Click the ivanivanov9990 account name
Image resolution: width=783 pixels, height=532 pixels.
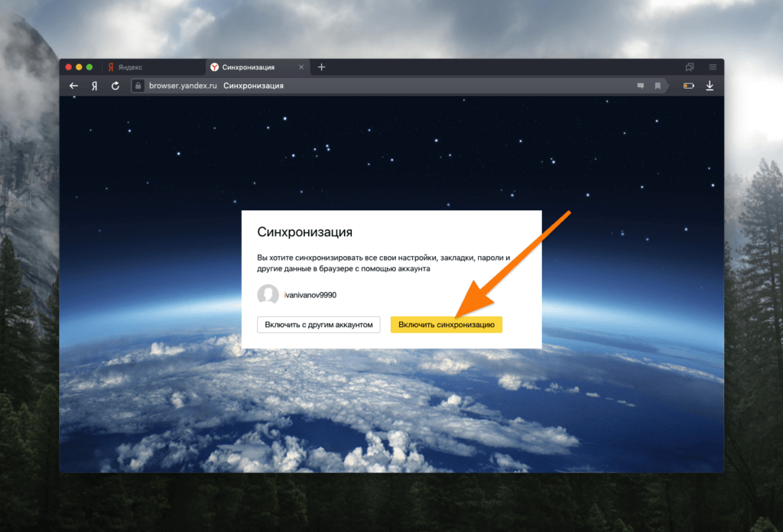(310, 295)
